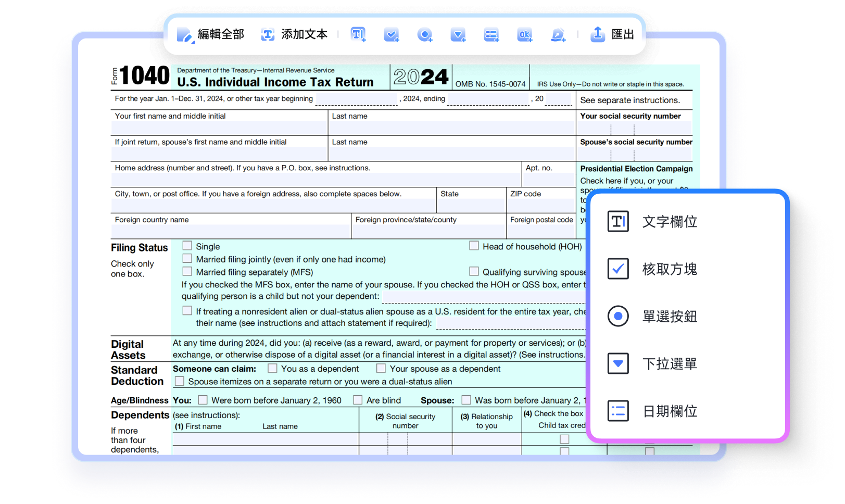Click the 添加文本 text box icon
This screenshot has width=845, height=504.
coord(268,34)
